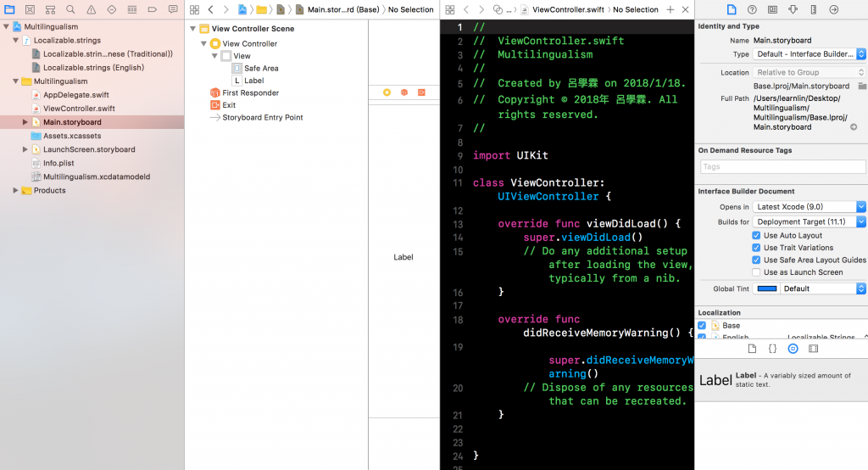Click the Exit icon in scene dock
The height and width of the screenshot is (470, 868).
[x=421, y=92]
